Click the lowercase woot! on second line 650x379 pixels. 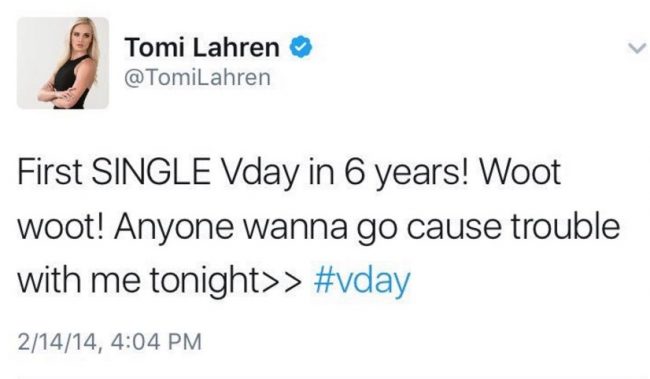(61, 227)
